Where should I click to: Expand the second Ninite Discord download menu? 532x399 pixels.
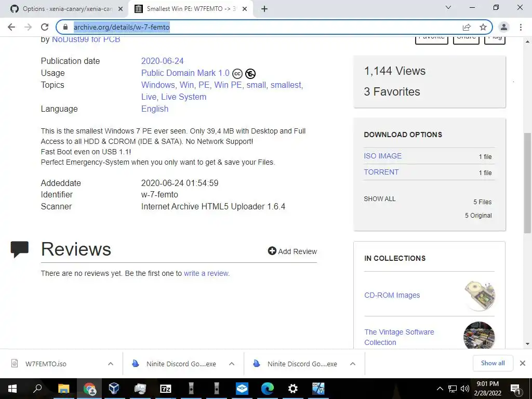point(353,364)
